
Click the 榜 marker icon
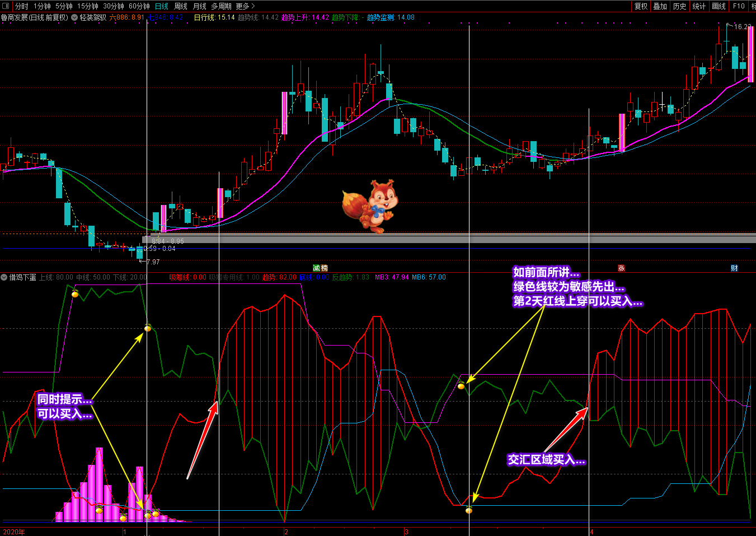pyautogui.click(x=324, y=268)
